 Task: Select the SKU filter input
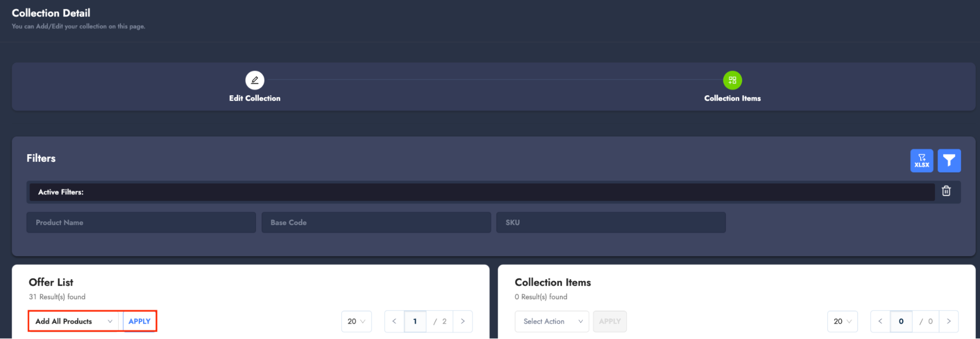pyautogui.click(x=610, y=222)
